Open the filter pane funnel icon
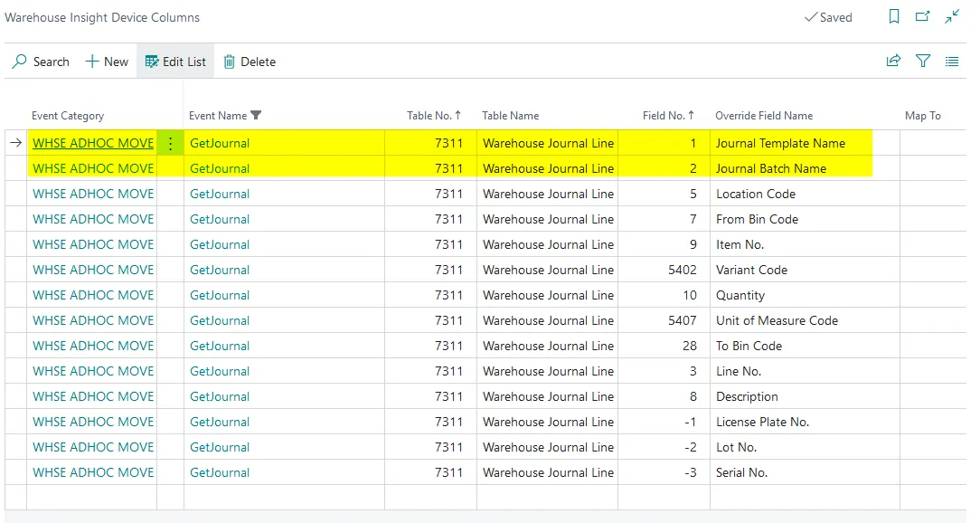 (923, 62)
